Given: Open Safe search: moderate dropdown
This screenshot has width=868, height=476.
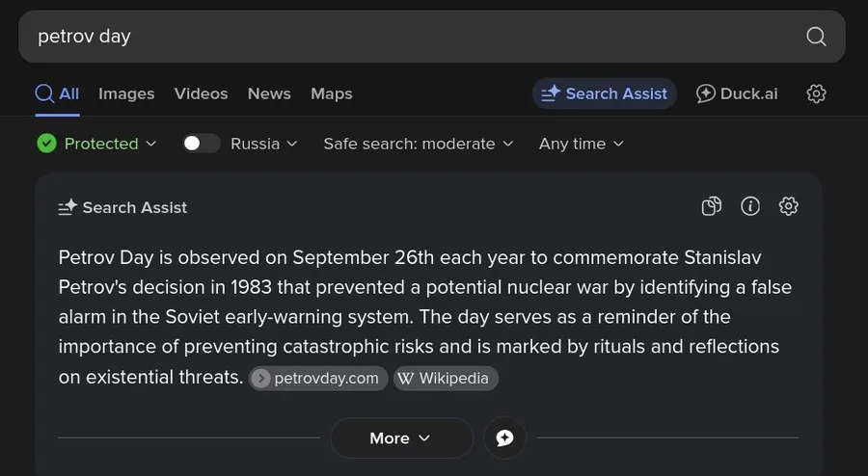Looking at the screenshot, I should [x=419, y=144].
